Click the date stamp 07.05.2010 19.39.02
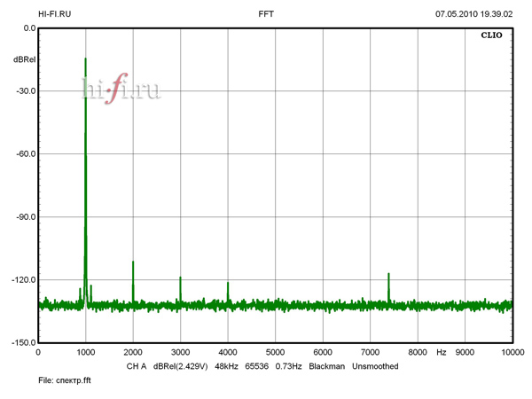The width and height of the screenshot is (532, 399). 473,14
